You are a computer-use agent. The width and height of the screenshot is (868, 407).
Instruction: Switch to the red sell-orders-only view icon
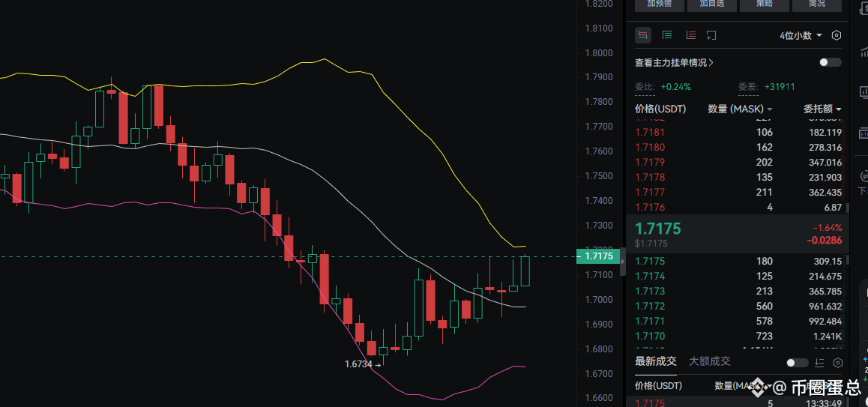(691, 35)
